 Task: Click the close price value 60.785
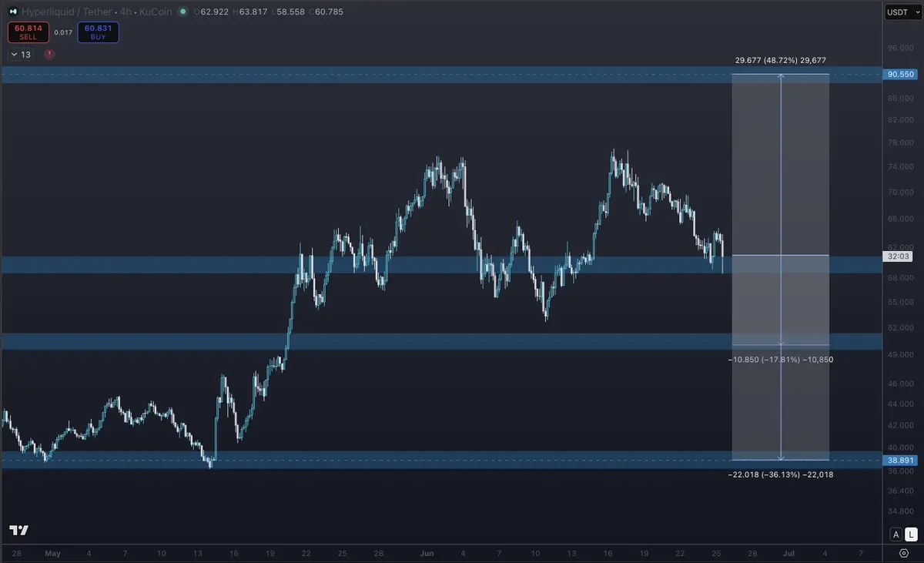coord(329,12)
